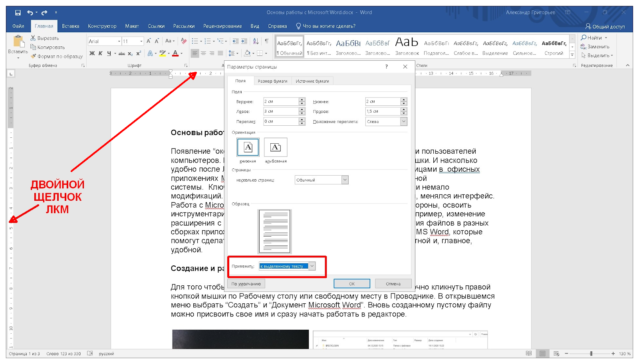Click the Save icon in the title bar
This screenshot has height=364, width=639.
pos(18,13)
